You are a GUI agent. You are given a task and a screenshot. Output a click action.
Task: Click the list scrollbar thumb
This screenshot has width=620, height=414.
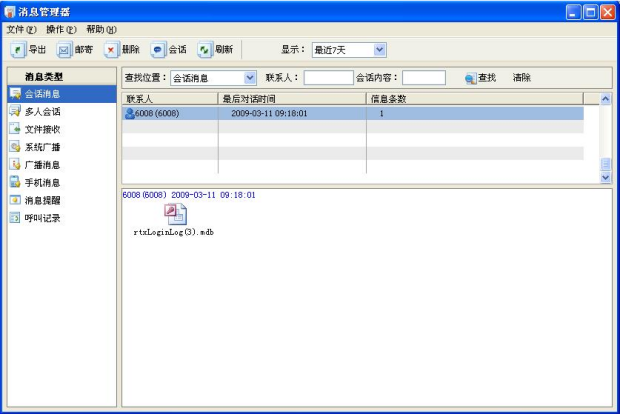pyautogui.click(x=605, y=164)
